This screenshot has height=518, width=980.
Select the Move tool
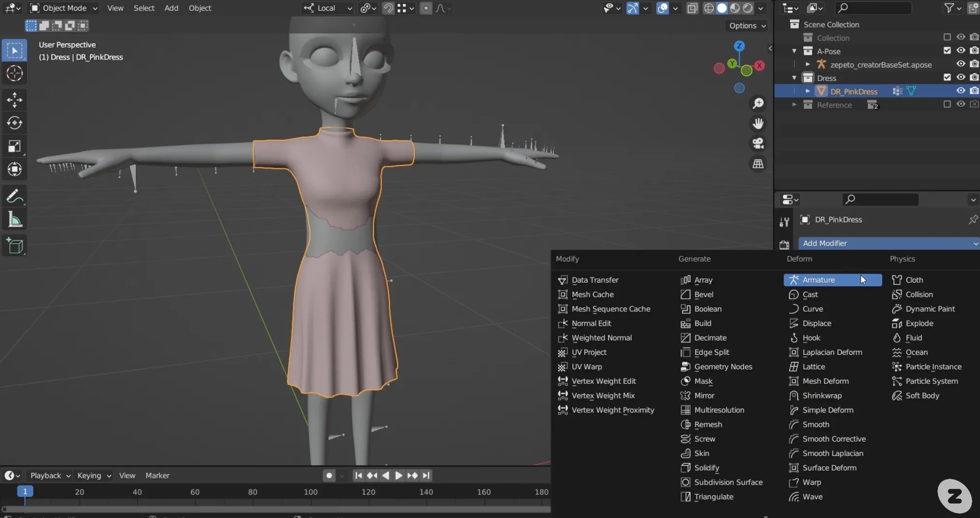[x=15, y=100]
